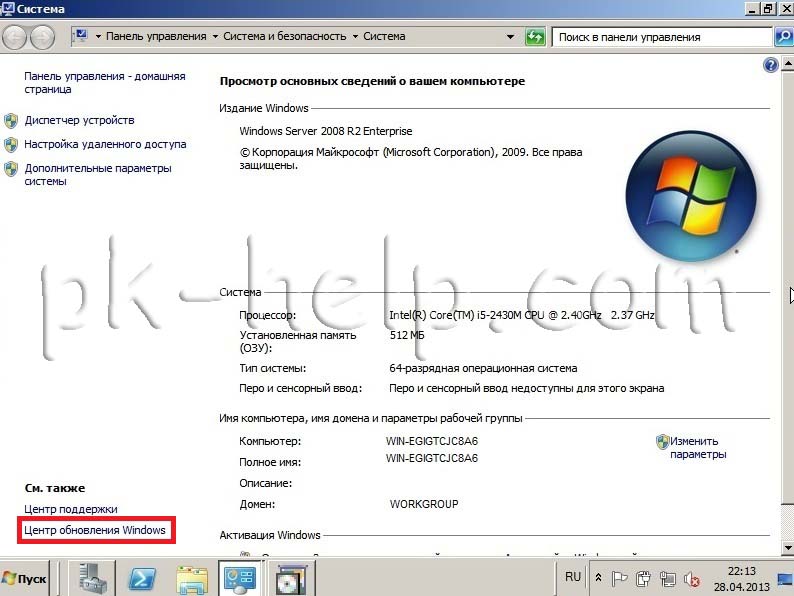The image size is (794, 596).
Task: Click shield icon next to Изменить параметры
Action: pos(662,442)
